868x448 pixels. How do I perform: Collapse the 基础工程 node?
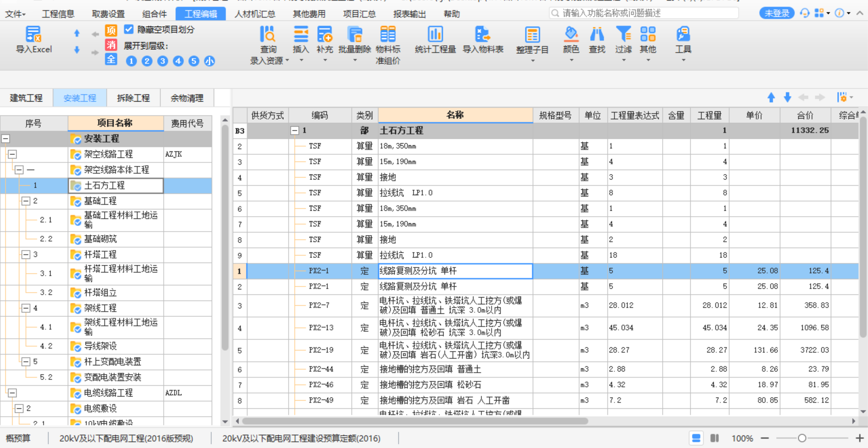tap(26, 201)
